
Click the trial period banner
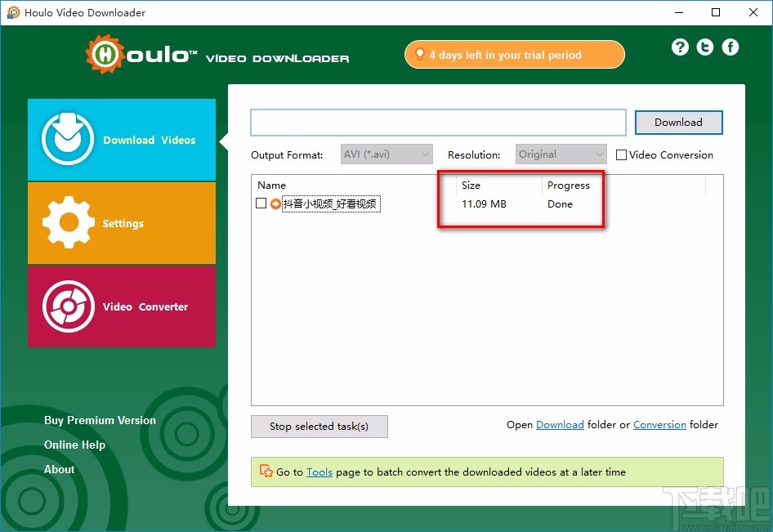tap(514, 54)
